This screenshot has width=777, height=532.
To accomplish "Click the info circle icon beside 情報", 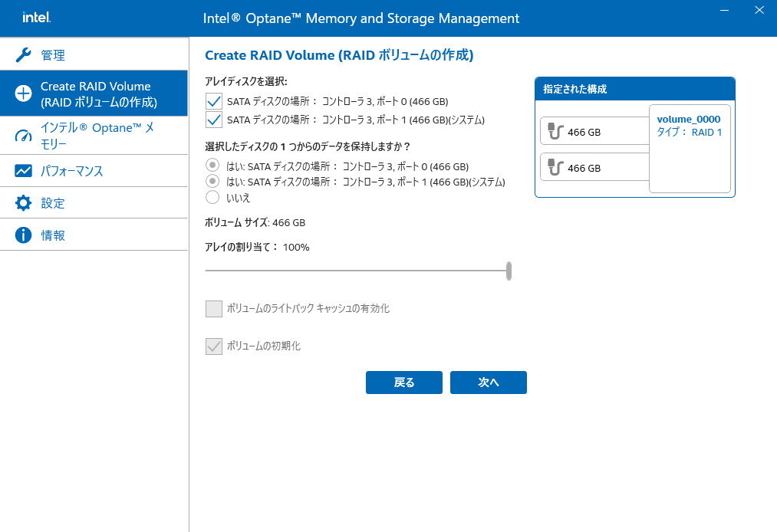I will (23, 235).
